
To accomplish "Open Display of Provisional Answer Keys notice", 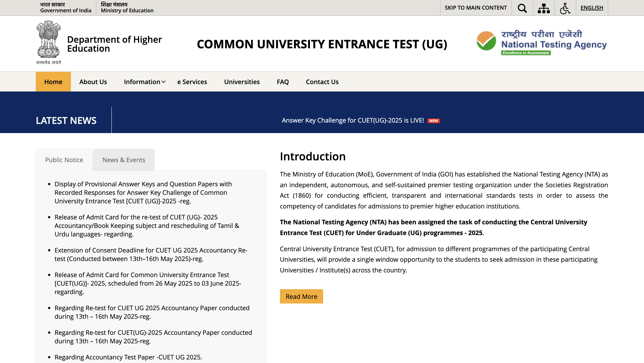I will point(143,193).
